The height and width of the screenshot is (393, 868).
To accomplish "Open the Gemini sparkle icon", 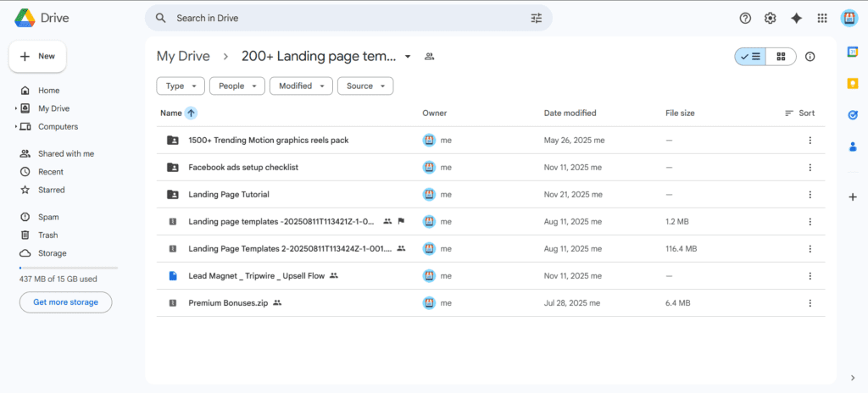I will [796, 18].
